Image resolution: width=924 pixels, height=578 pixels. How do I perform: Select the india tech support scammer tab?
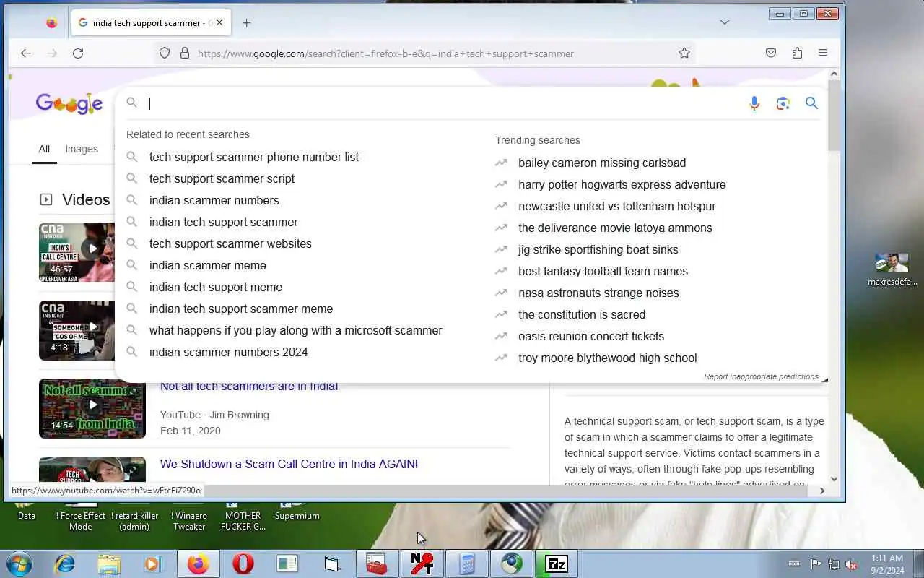[151, 23]
